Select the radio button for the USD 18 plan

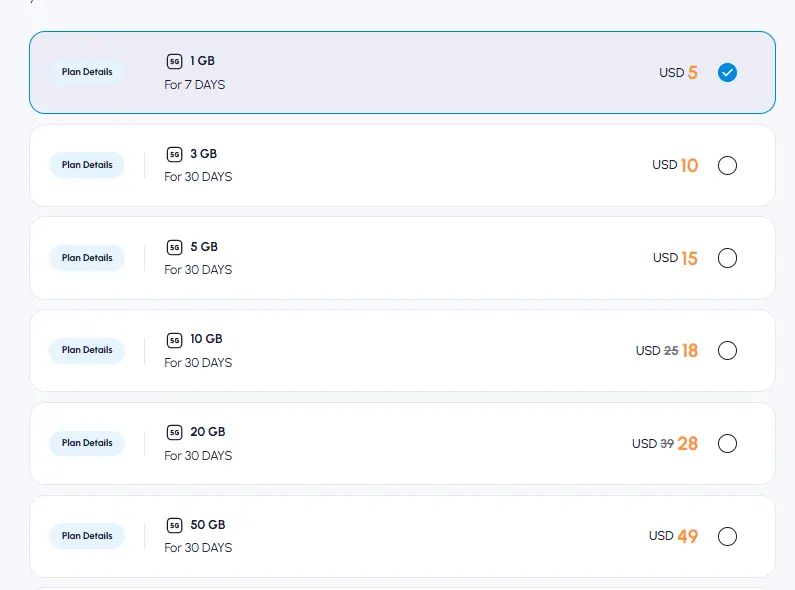(727, 351)
